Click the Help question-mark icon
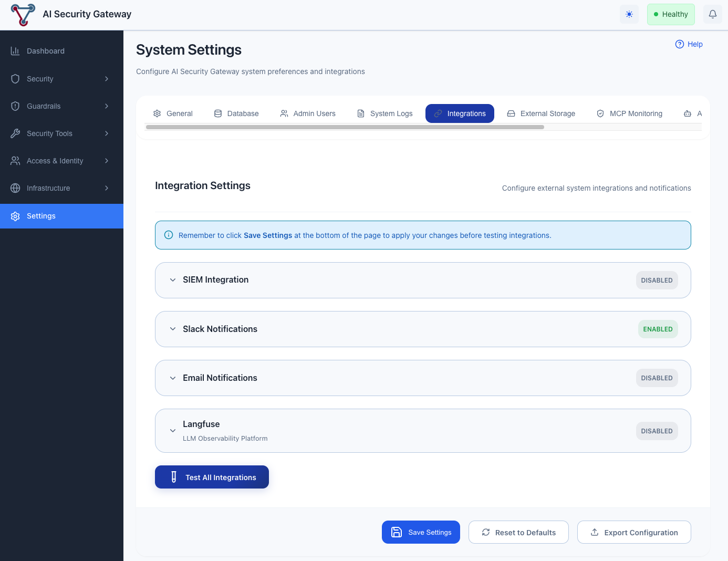 [x=679, y=44]
